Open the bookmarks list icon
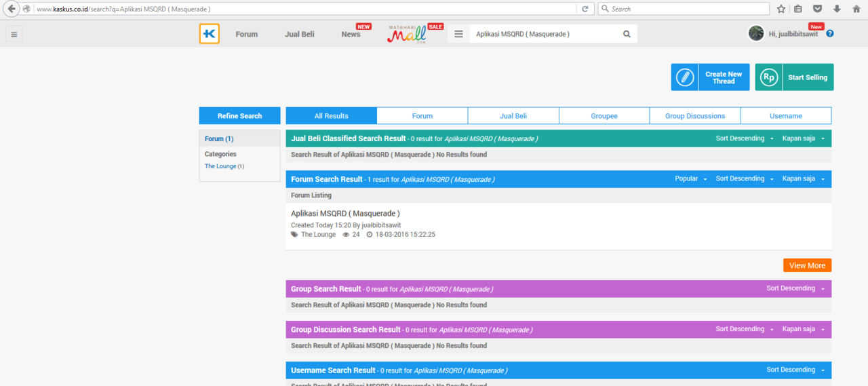868x386 pixels. click(x=798, y=9)
